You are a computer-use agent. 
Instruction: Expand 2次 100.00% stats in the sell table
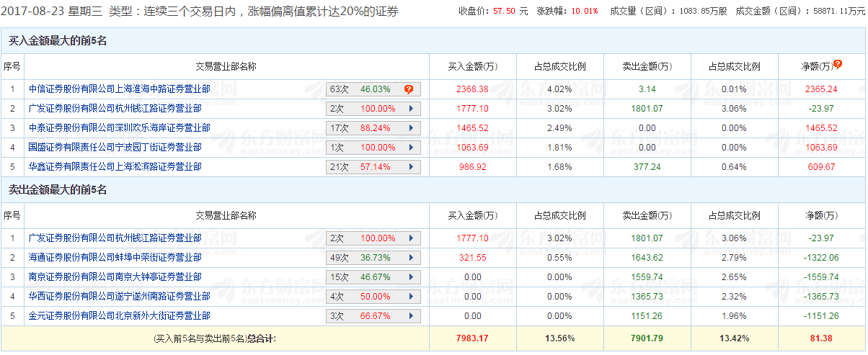tap(411, 238)
